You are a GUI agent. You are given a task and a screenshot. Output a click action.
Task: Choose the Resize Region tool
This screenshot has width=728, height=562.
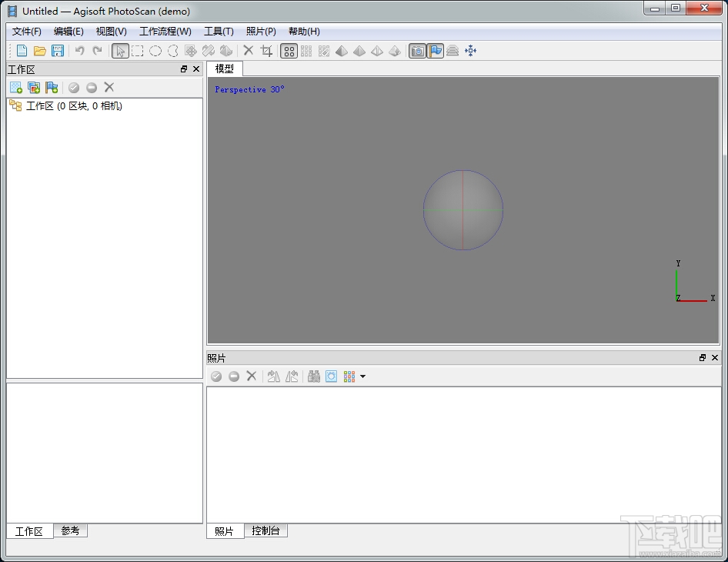(x=209, y=51)
